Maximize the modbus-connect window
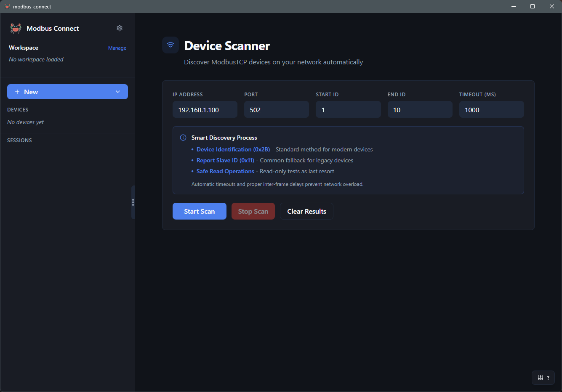The height and width of the screenshot is (392, 562). click(x=532, y=6)
